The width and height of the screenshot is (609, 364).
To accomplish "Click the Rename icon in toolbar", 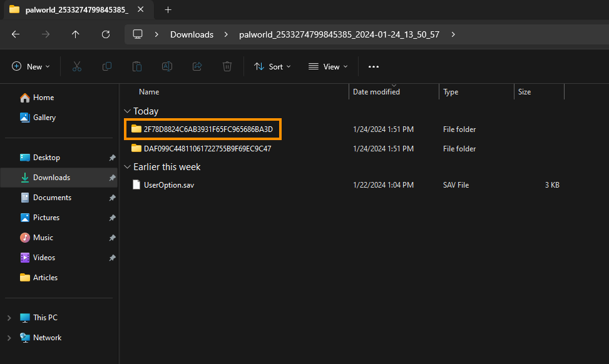I will [167, 67].
